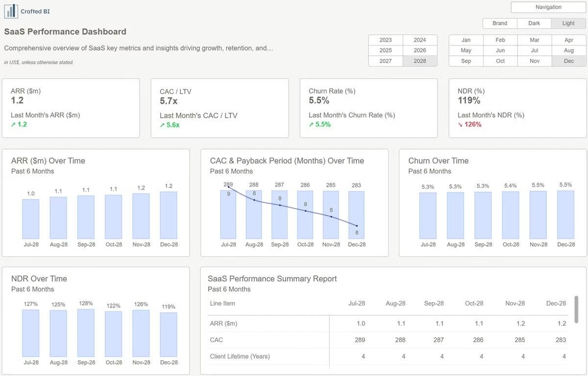Switch to the Dark theme

[x=534, y=24]
